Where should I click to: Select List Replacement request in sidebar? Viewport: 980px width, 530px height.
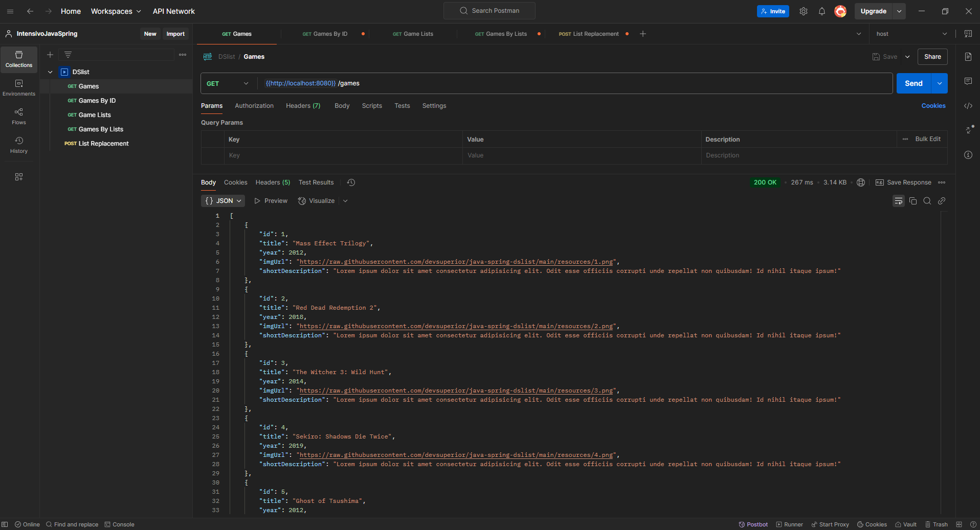116,144
